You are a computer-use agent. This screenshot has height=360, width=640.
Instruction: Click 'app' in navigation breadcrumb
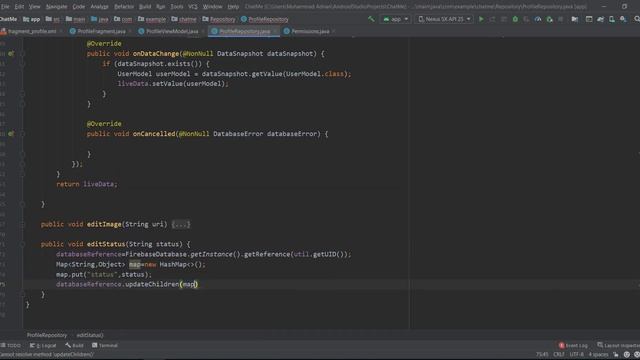point(32,19)
